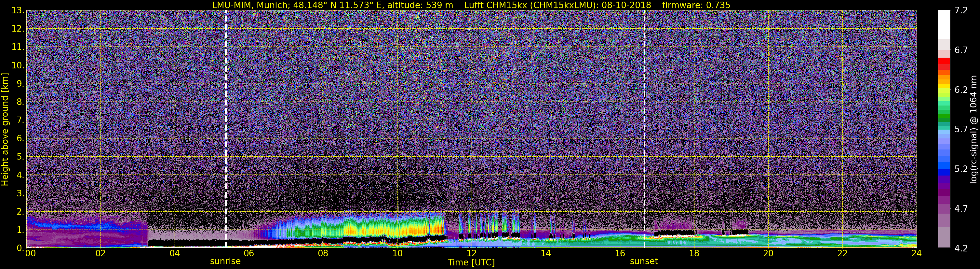
Task: Click the colorbar label 'log(rc-signal) @ 1064 nm'
Action: 973,129
